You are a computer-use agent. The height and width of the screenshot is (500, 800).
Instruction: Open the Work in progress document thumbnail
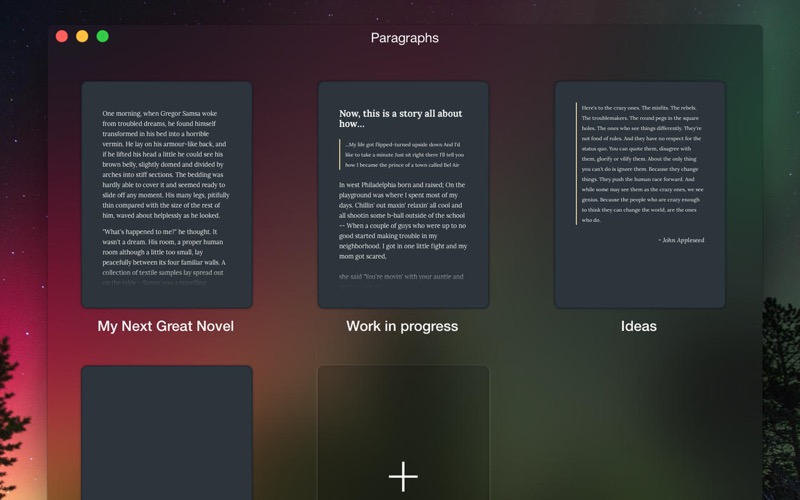403,195
